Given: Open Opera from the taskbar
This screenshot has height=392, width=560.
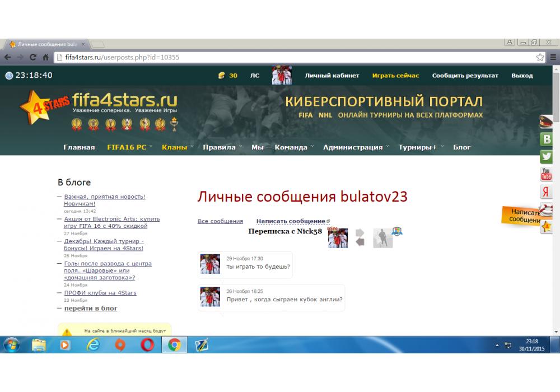Looking at the screenshot, I should (147, 346).
